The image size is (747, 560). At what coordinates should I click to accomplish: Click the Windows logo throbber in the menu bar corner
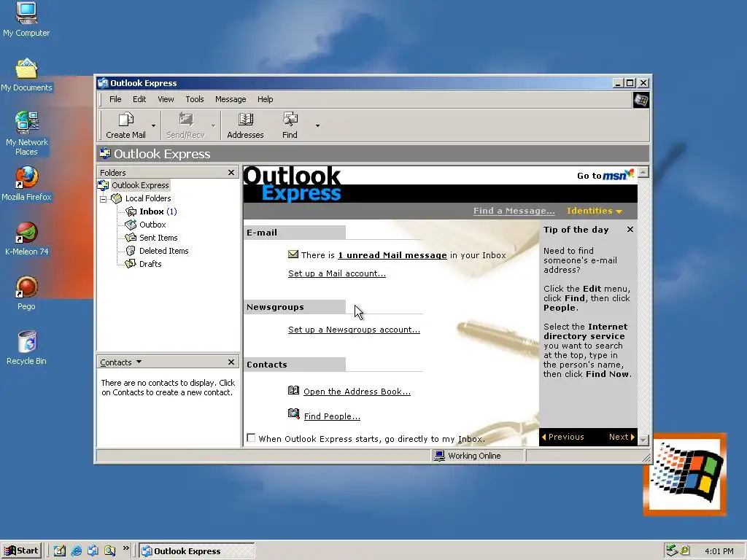point(640,100)
